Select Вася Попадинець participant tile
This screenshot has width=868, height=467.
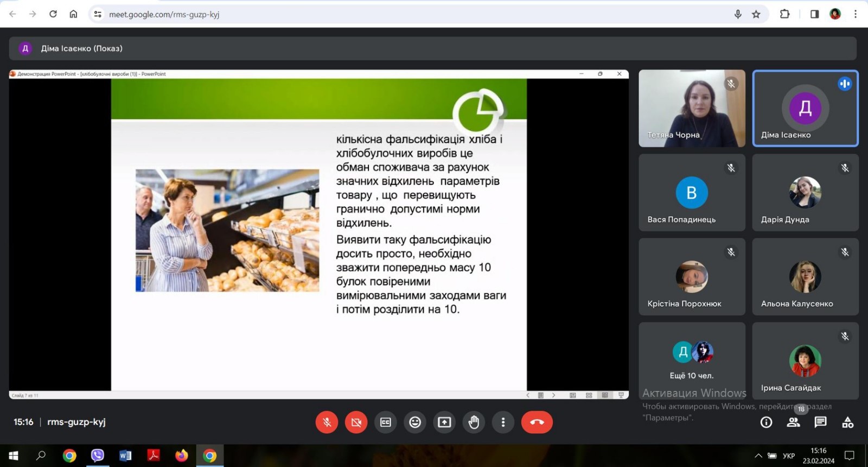point(692,192)
